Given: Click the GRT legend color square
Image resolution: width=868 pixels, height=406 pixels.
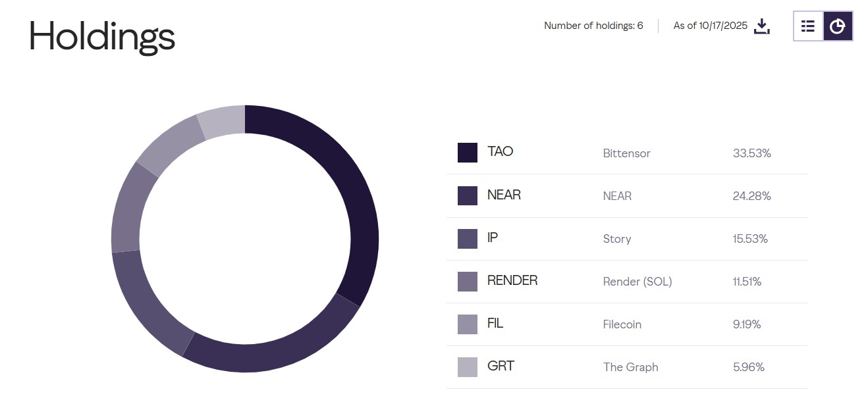Looking at the screenshot, I should (x=468, y=367).
